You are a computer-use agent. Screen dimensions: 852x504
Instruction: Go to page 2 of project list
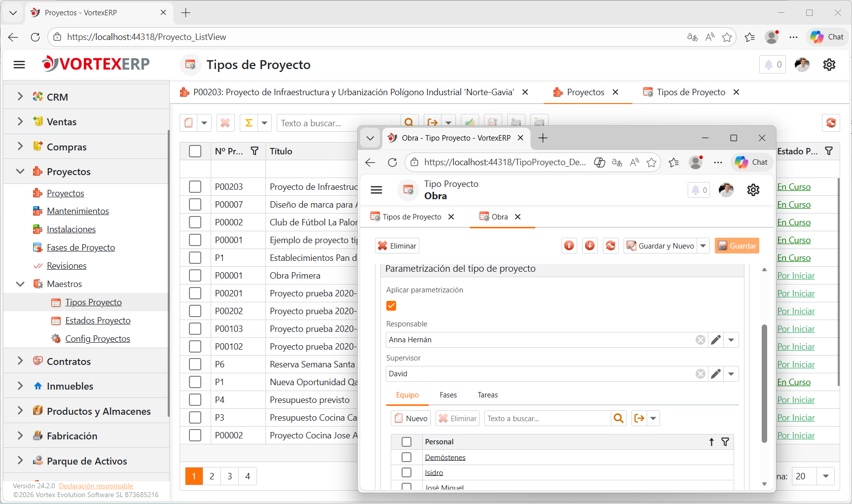click(212, 476)
